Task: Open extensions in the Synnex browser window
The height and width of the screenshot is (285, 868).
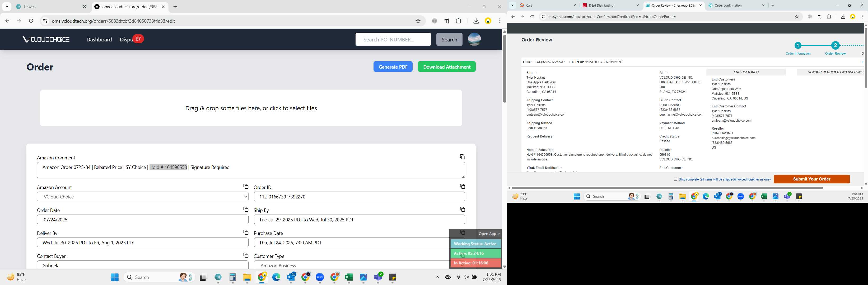Action: (x=829, y=17)
